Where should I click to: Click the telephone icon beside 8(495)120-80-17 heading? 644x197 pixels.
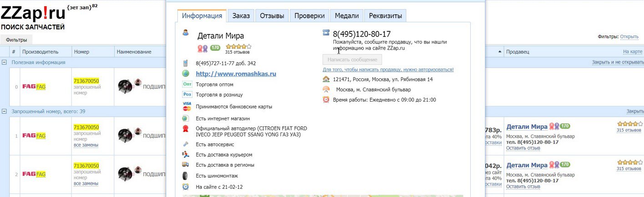click(x=326, y=33)
